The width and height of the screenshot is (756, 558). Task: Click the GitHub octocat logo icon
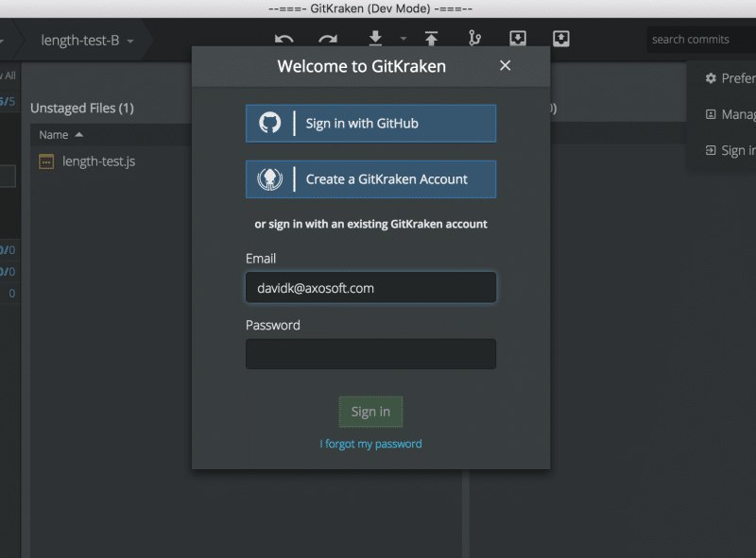click(270, 123)
